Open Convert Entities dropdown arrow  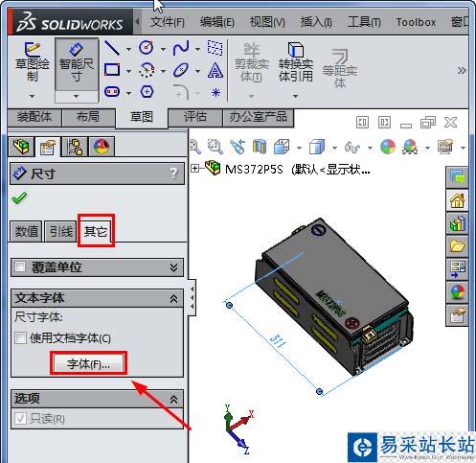coord(295,96)
